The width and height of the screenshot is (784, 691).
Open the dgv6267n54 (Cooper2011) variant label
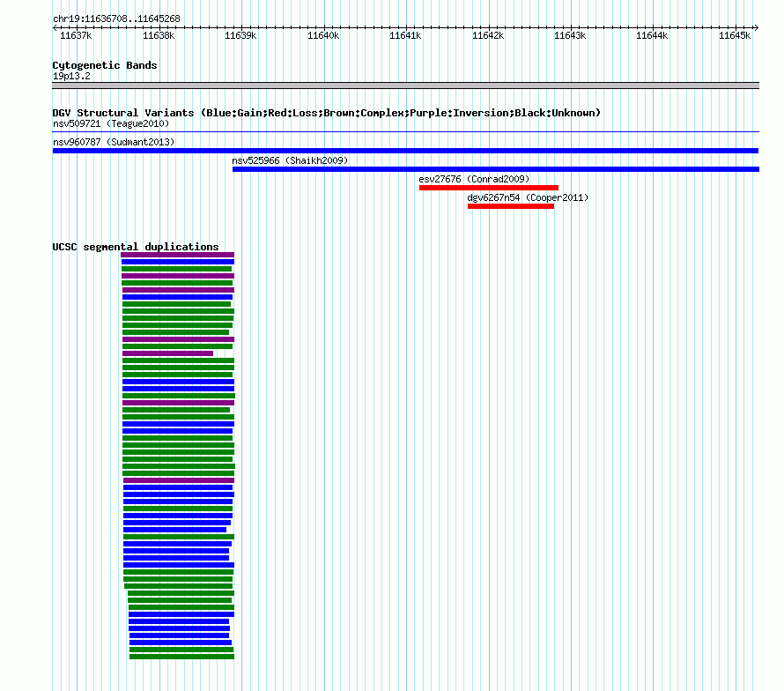point(528,197)
